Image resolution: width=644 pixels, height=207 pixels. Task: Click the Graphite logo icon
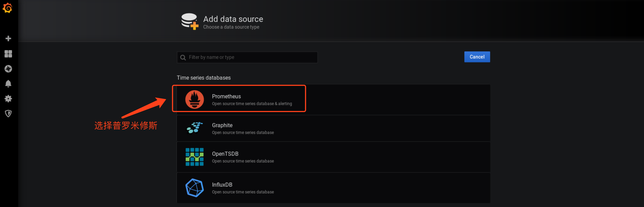tap(194, 128)
